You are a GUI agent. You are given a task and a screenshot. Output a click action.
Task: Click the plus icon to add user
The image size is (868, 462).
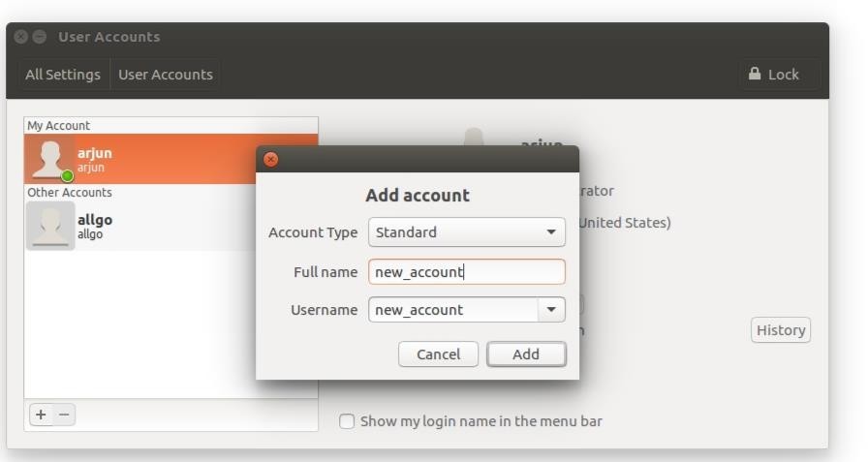[41, 415]
